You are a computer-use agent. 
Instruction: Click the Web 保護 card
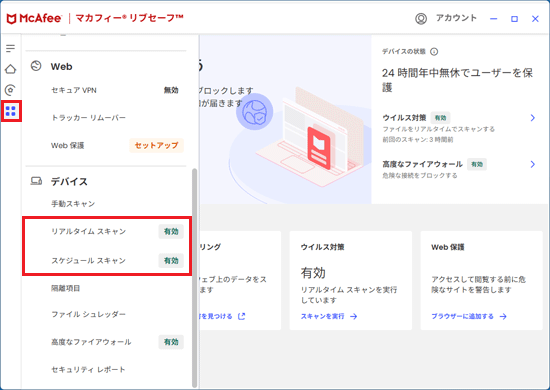pyautogui.click(x=482, y=281)
